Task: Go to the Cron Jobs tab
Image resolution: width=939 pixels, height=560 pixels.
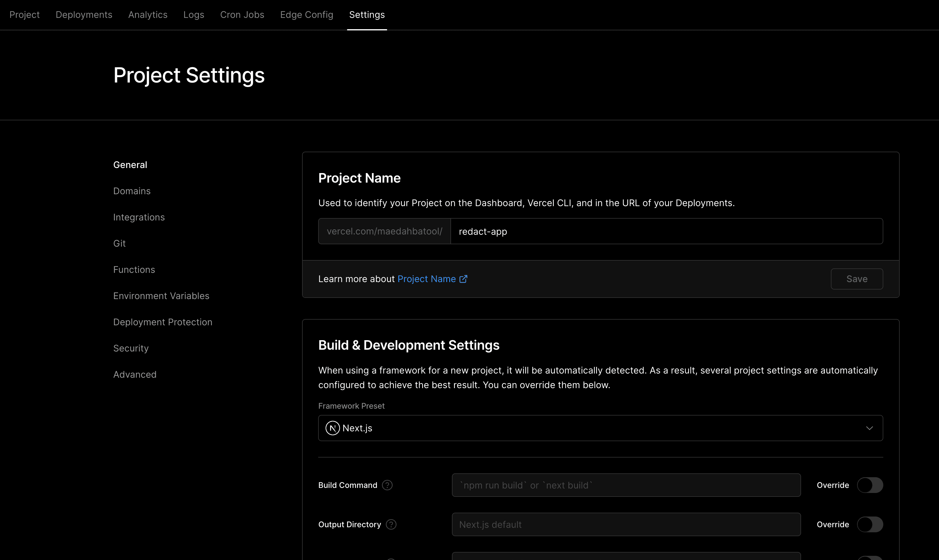Action: 242,15
